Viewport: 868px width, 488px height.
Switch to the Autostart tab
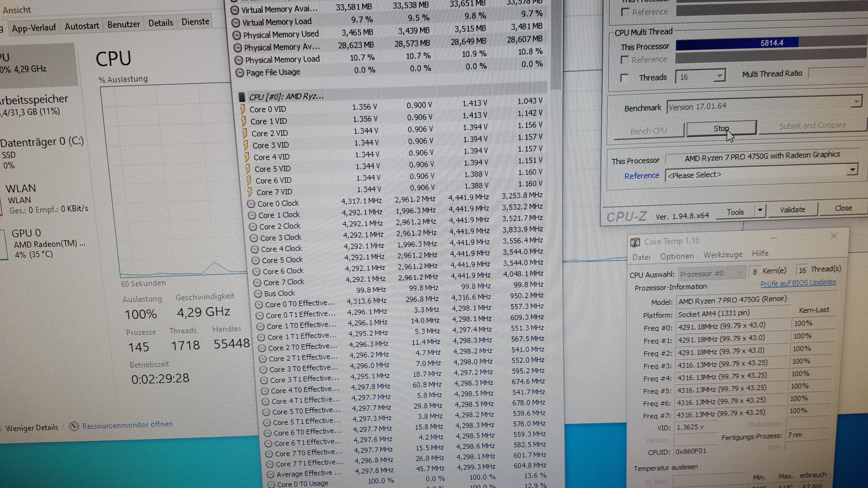coord(82,26)
